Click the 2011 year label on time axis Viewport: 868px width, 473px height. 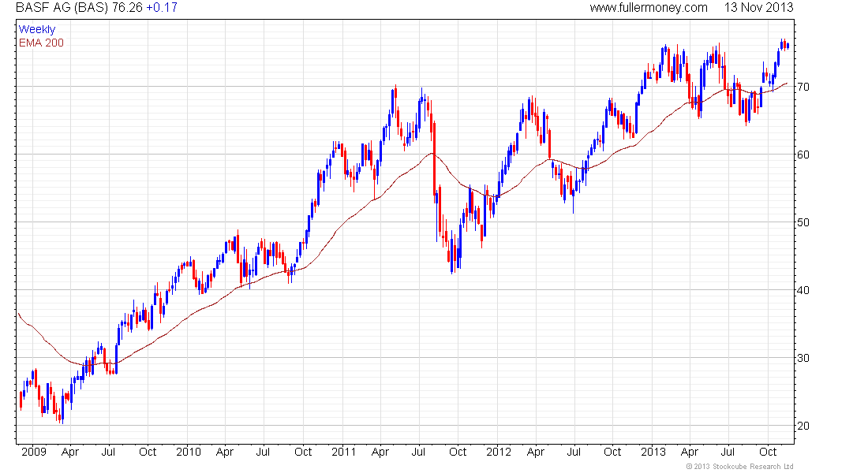343,452
